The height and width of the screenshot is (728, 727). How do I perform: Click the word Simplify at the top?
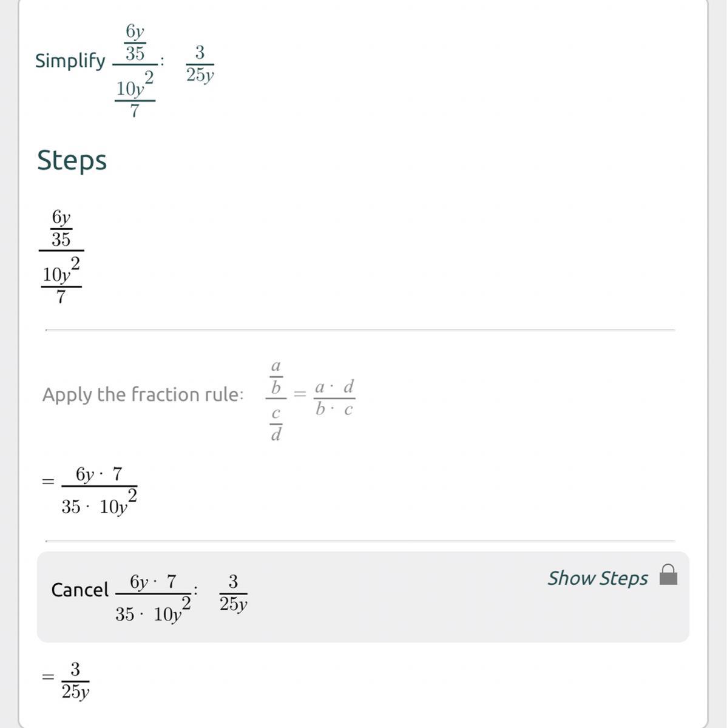(x=70, y=61)
